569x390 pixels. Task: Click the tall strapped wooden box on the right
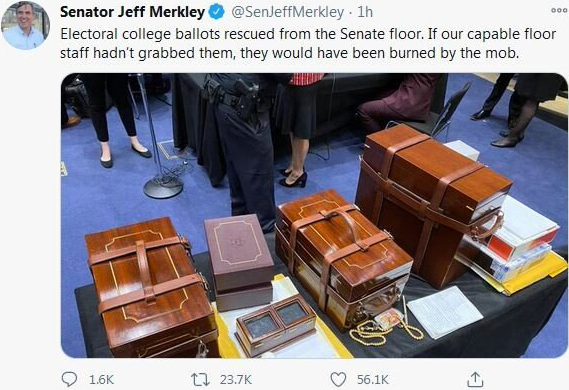pyautogui.click(x=432, y=203)
